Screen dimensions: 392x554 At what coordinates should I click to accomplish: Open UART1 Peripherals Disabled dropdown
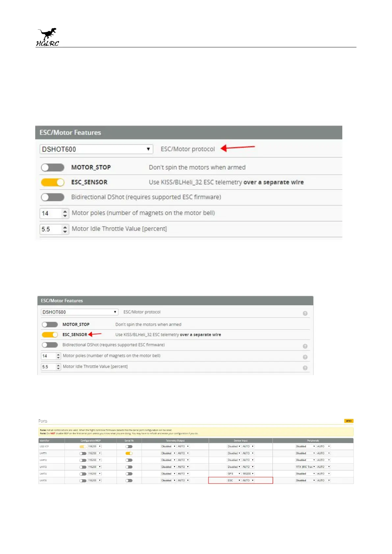(x=305, y=453)
